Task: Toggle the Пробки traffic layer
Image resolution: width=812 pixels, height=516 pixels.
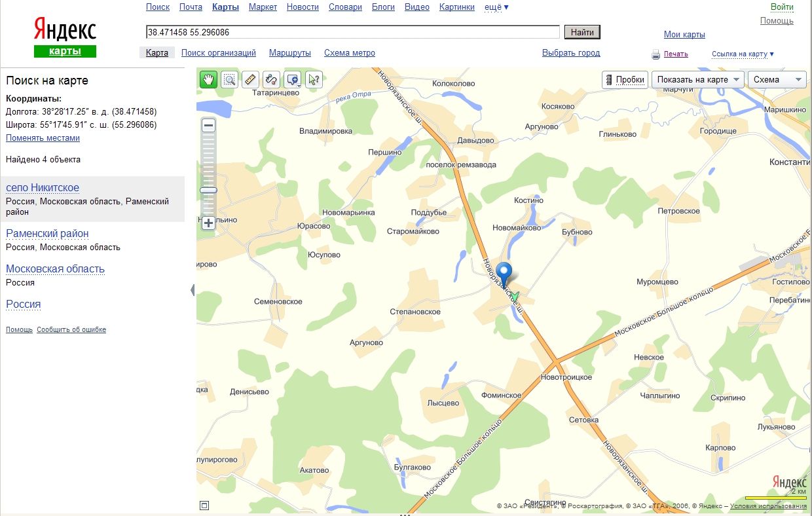Action: click(x=625, y=80)
